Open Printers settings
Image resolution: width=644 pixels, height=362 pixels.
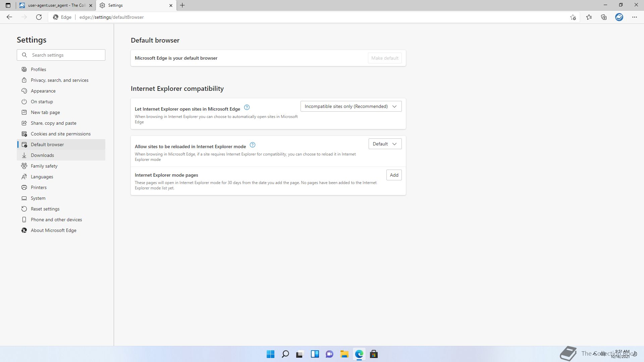pyautogui.click(x=61, y=187)
